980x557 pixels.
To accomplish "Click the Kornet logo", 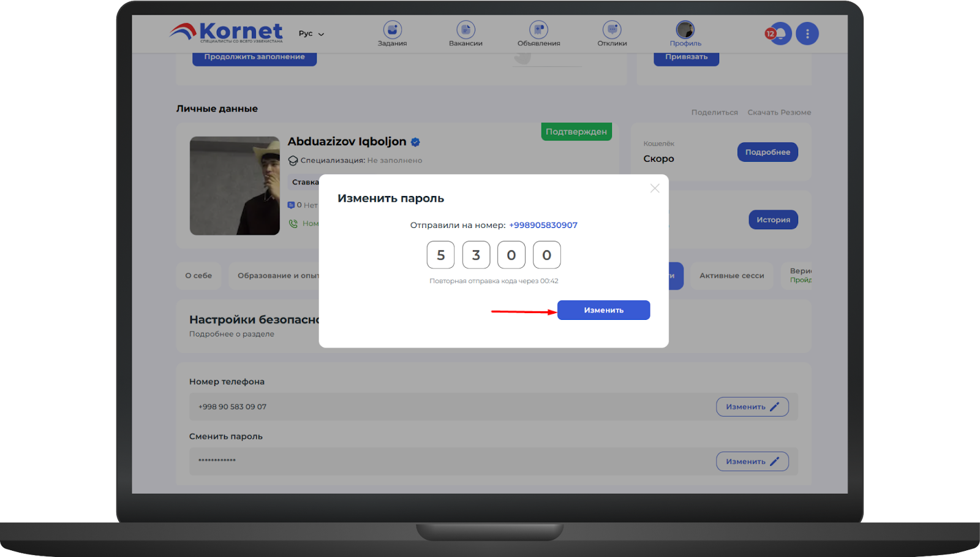I will coord(226,32).
